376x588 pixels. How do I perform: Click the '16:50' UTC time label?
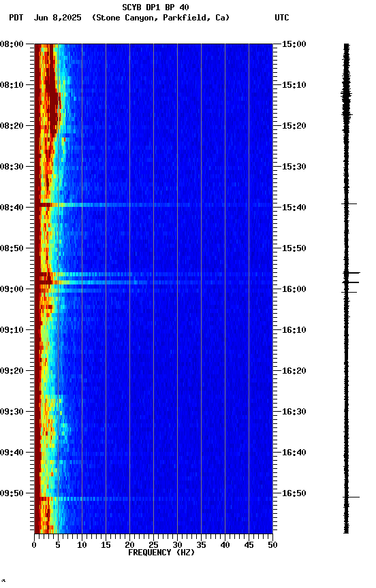294,493
